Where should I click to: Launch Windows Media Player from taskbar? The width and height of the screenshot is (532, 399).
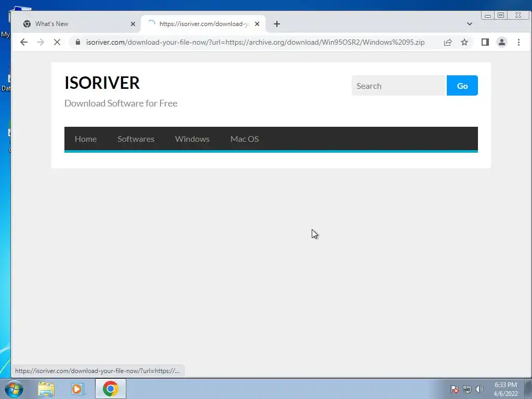coord(78,389)
